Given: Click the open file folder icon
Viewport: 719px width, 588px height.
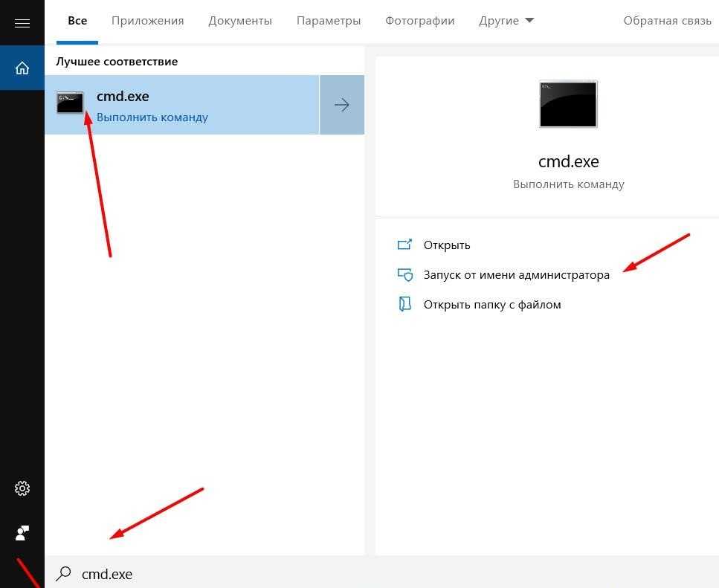Looking at the screenshot, I should (x=404, y=304).
